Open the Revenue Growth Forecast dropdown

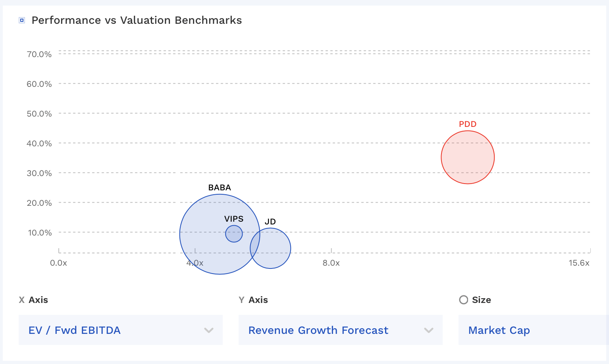point(341,330)
